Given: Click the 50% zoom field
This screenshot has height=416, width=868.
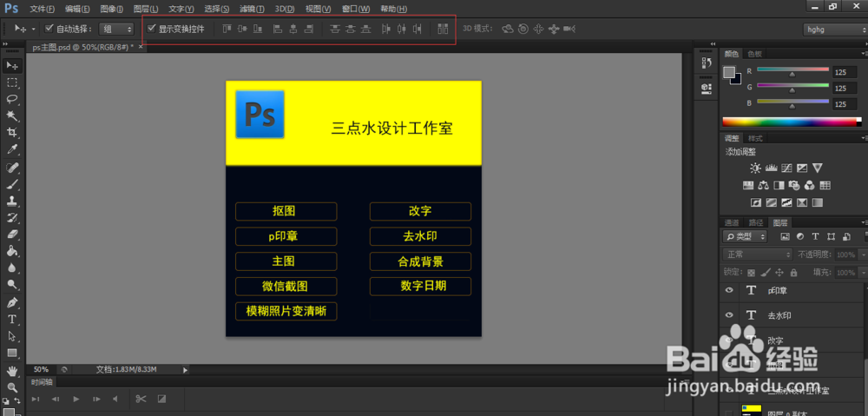Looking at the screenshot, I should point(41,369).
